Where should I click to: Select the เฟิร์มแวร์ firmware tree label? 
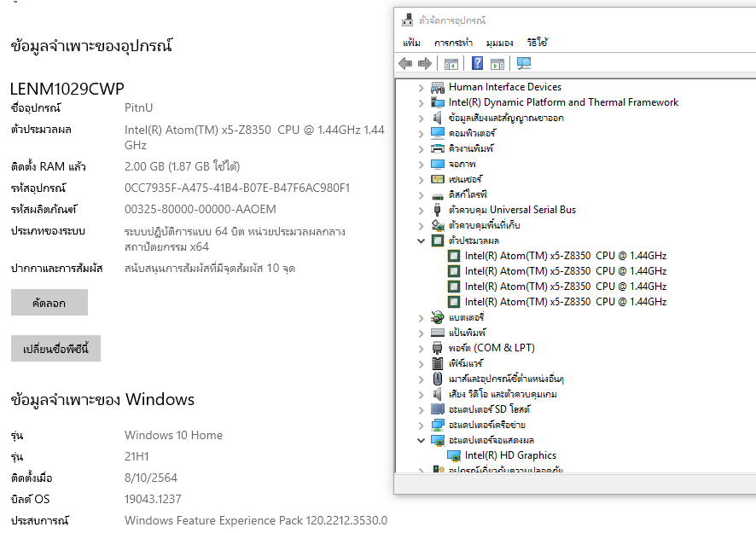466,363
